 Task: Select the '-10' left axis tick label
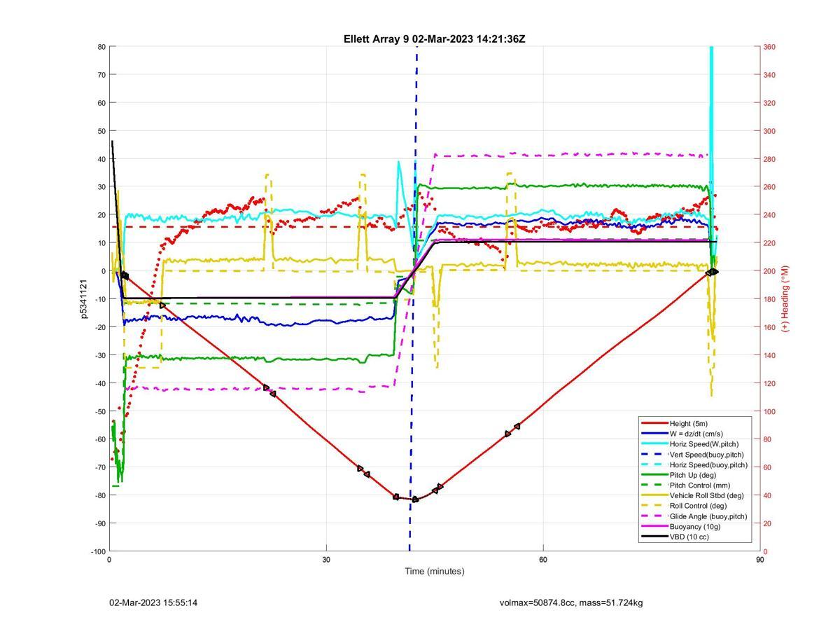pos(100,299)
